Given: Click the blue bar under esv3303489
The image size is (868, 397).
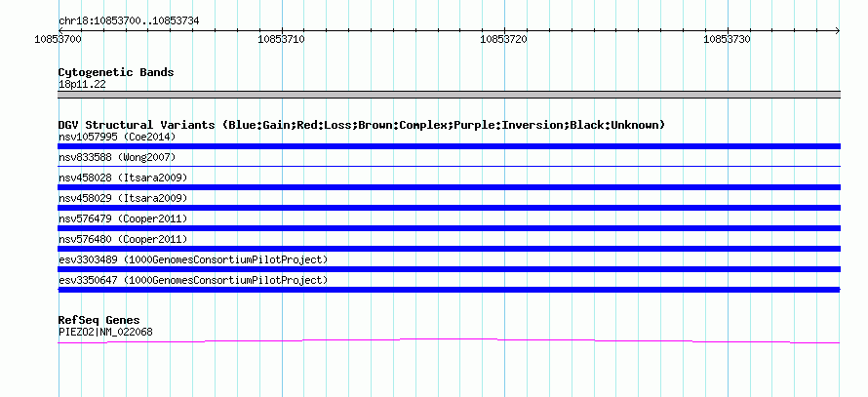Looking at the screenshot, I should coord(449,269).
